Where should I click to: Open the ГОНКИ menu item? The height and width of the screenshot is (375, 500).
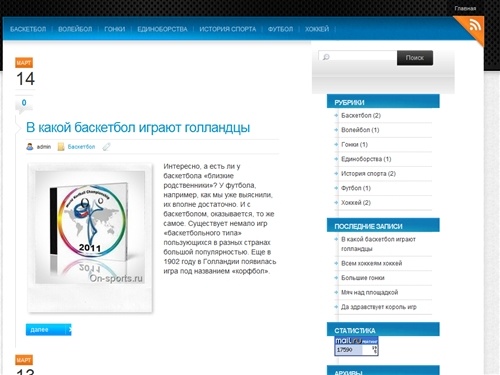tap(115, 29)
